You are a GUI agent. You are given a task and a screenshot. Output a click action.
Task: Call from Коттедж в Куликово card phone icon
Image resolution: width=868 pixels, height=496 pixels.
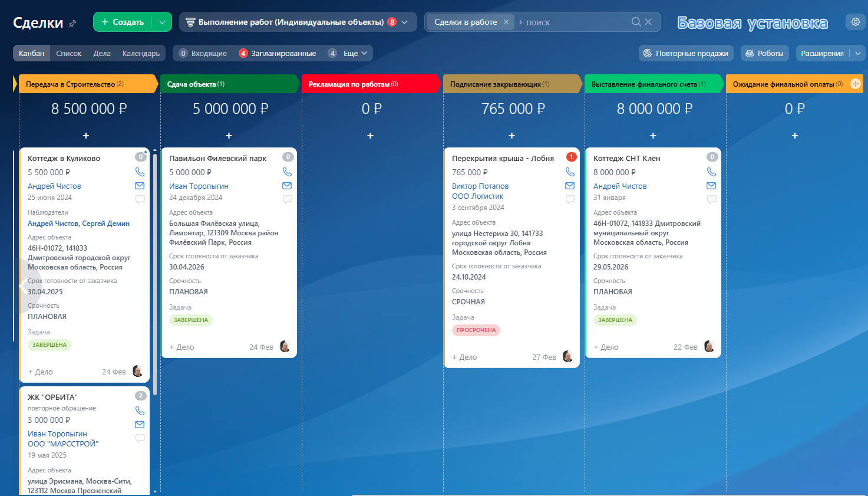[140, 172]
